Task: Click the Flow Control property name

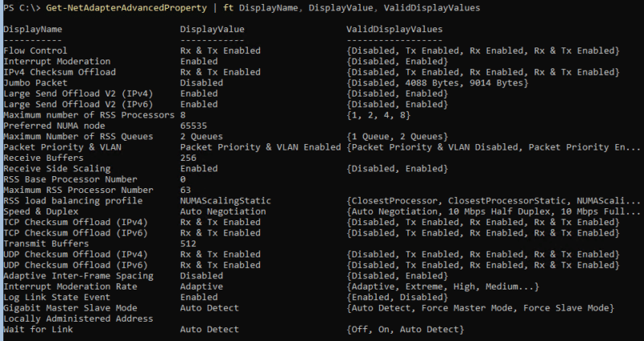Action: click(35, 51)
